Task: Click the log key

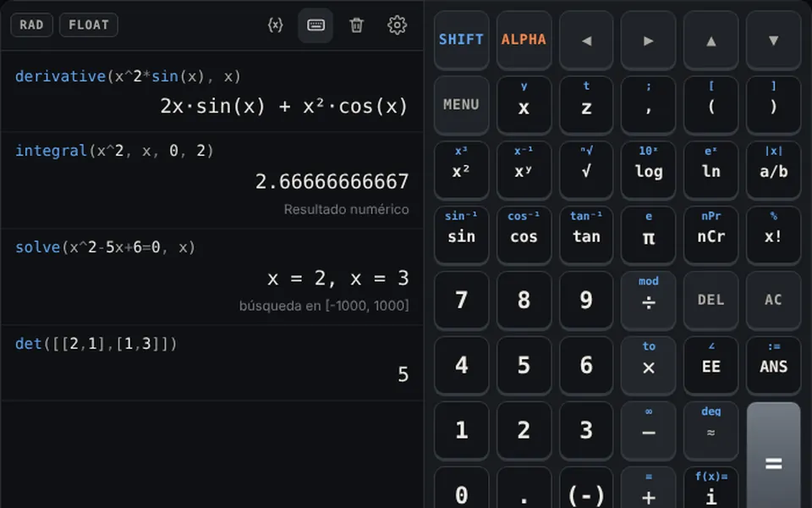Action: click(649, 170)
